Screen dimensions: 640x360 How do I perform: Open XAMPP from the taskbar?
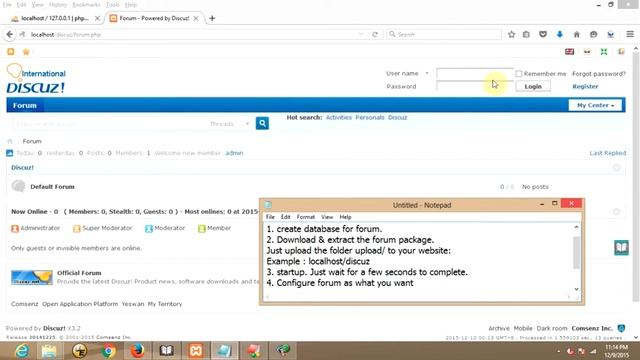coord(196,351)
